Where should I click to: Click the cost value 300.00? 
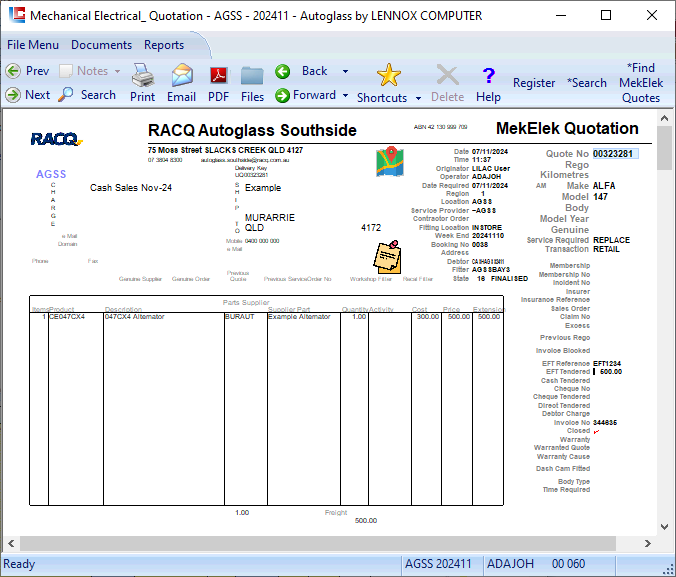pos(428,317)
